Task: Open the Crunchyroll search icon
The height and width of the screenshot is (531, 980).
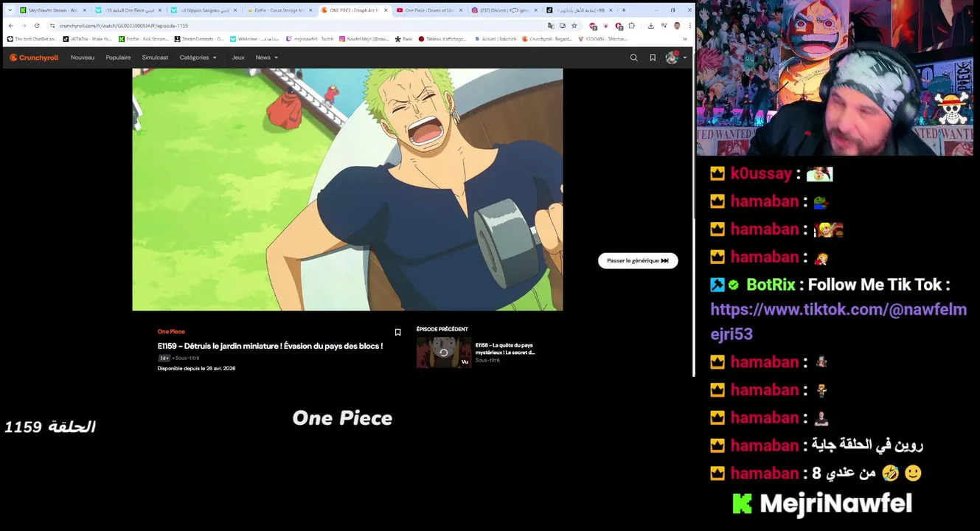Action: coord(633,58)
